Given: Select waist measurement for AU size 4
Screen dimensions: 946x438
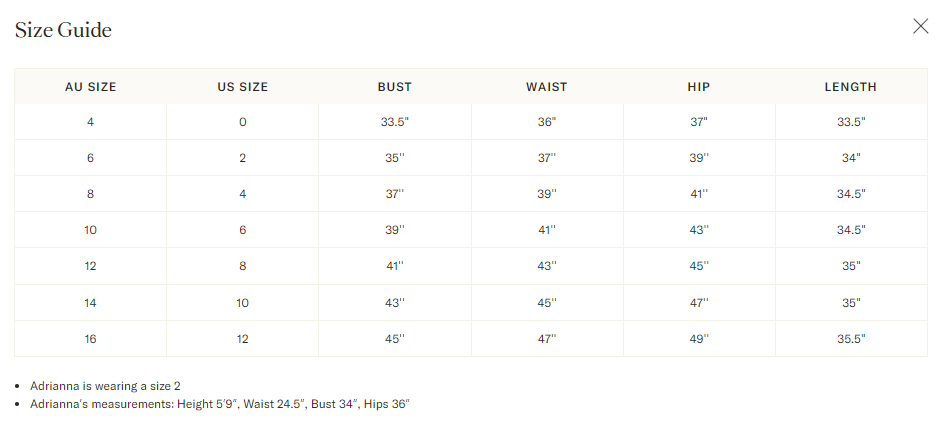Looking at the screenshot, I should (x=547, y=122).
